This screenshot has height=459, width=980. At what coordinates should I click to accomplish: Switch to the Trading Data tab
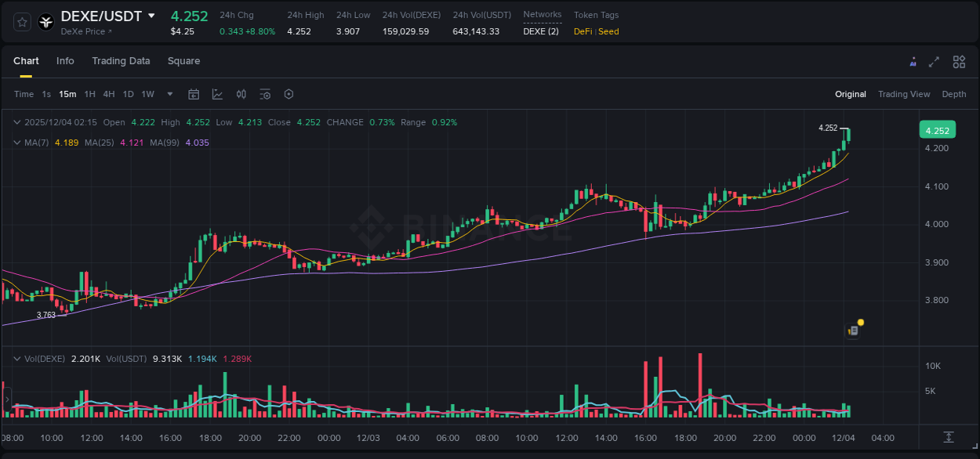coord(121,61)
